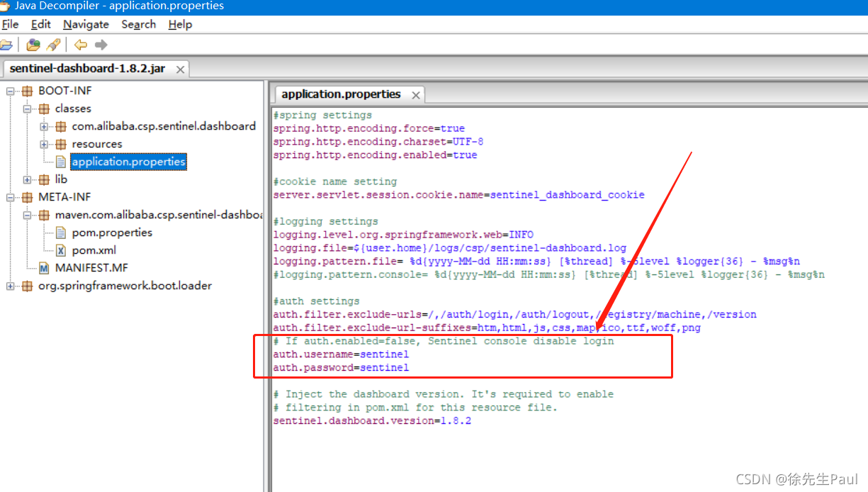This screenshot has width=868, height=492.
Task: Select MANIFEST.MF in the tree
Action: [91, 268]
